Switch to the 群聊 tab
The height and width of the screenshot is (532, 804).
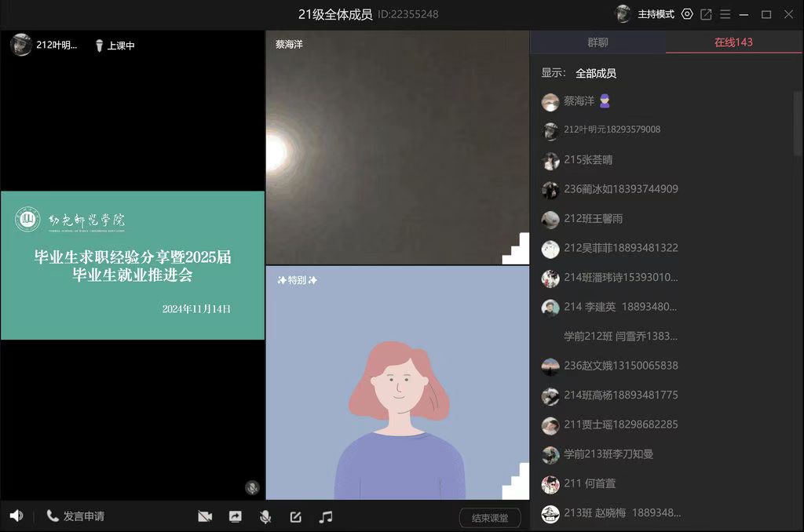[x=598, y=42]
